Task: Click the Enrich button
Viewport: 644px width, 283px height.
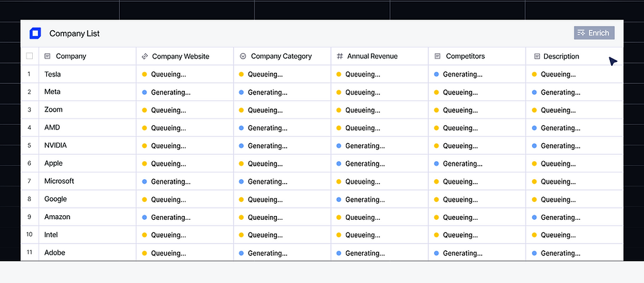Action: click(594, 33)
